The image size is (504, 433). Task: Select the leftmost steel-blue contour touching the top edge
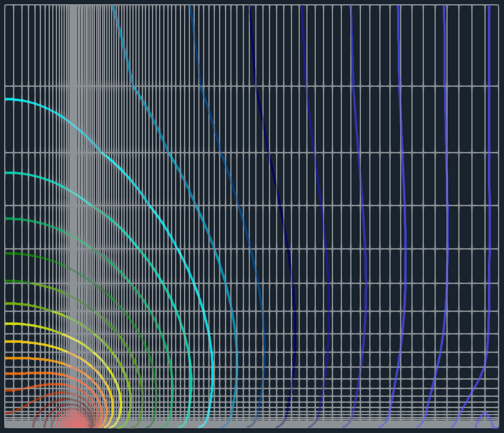[113, 8]
